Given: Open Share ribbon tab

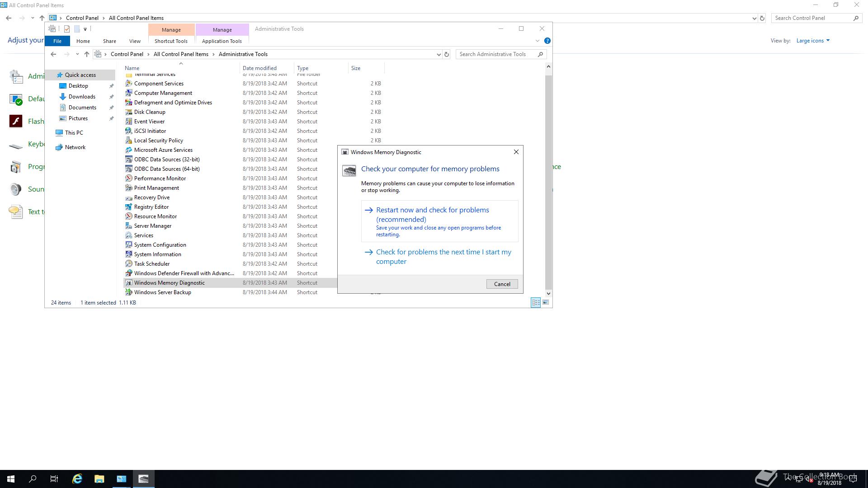Looking at the screenshot, I should coord(109,41).
